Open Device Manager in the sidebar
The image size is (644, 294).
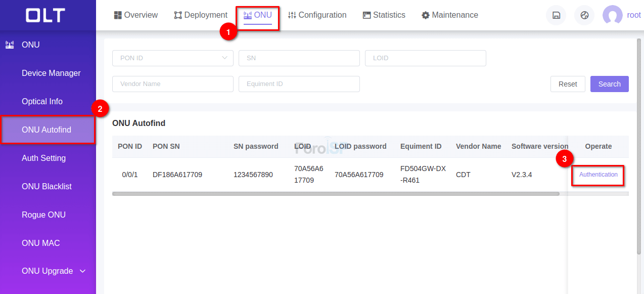51,73
